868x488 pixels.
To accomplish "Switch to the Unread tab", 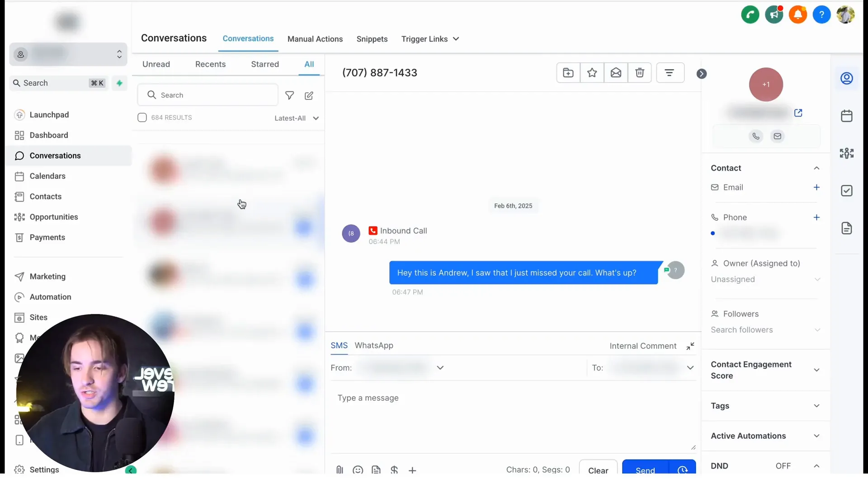I will pos(156,64).
